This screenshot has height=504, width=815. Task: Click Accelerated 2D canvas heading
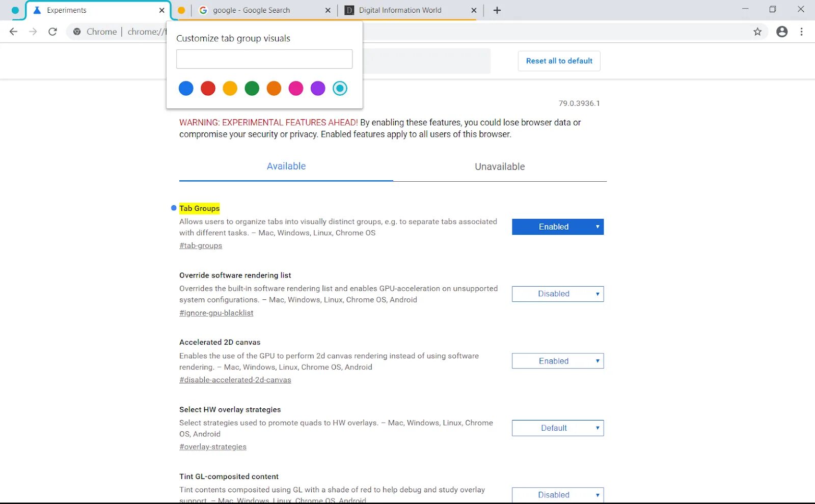coord(220,343)
